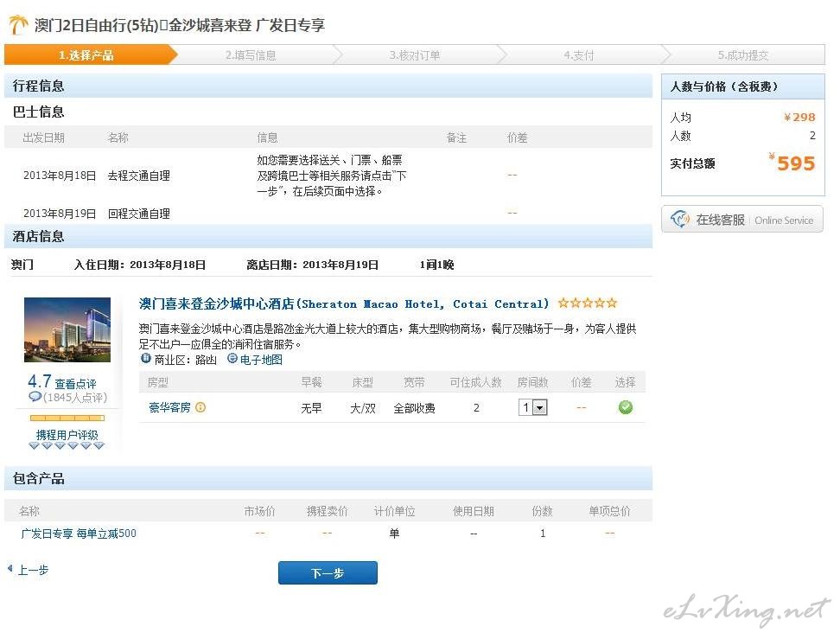
Task: Open the Sheraton Macao Hotel title link
Action: pos(344,304)
